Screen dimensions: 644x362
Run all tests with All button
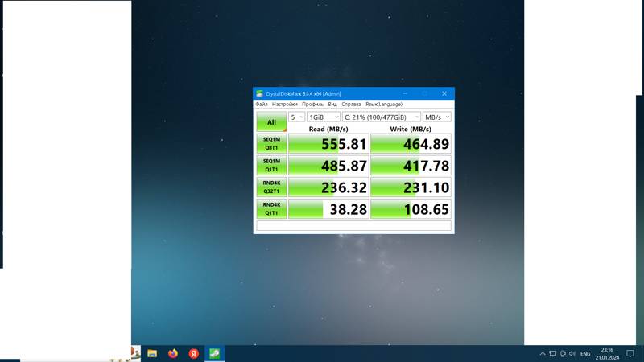[271, 122]
